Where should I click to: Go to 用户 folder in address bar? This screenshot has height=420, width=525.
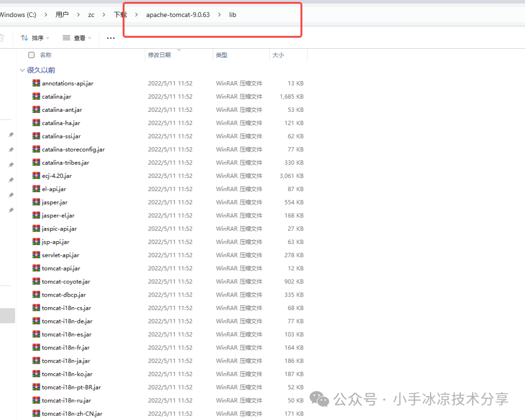[62, 15]
